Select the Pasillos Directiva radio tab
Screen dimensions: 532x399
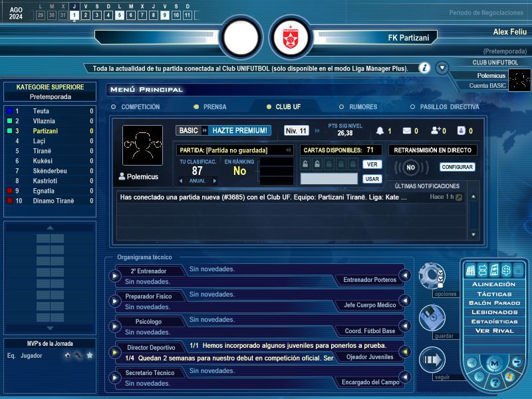(445, 107)
